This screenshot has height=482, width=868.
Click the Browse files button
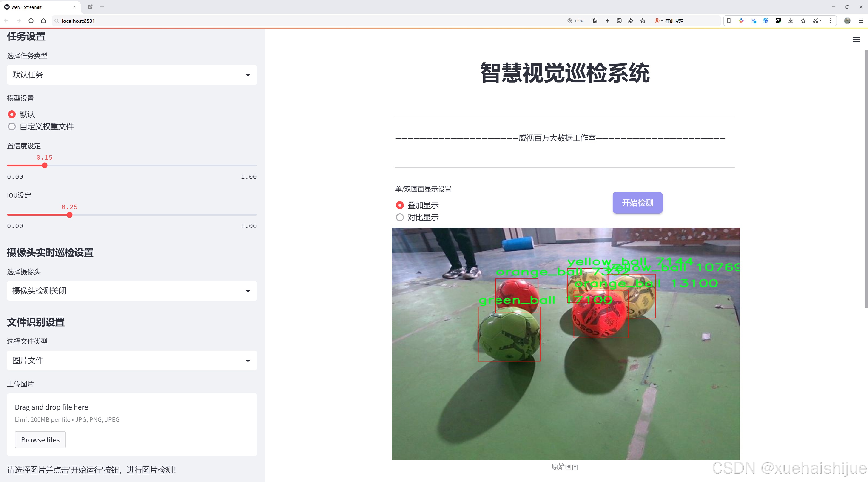tap(40, 439)
